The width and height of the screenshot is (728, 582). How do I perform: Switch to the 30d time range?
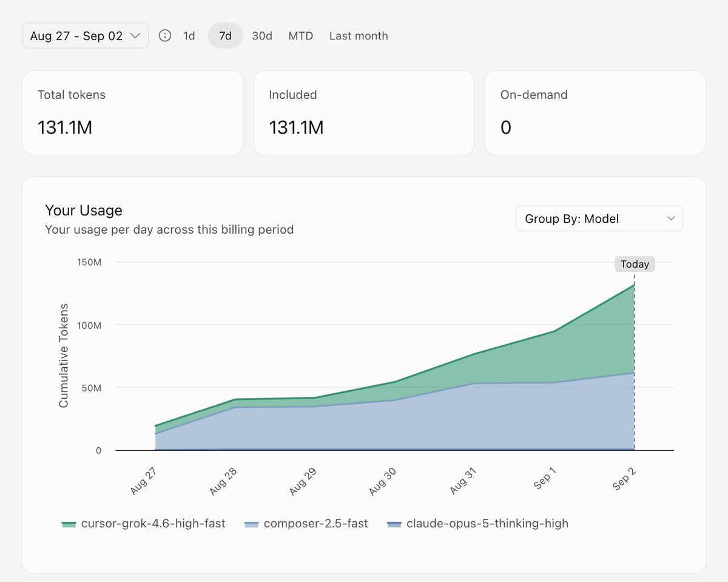(x=262, y=36)
